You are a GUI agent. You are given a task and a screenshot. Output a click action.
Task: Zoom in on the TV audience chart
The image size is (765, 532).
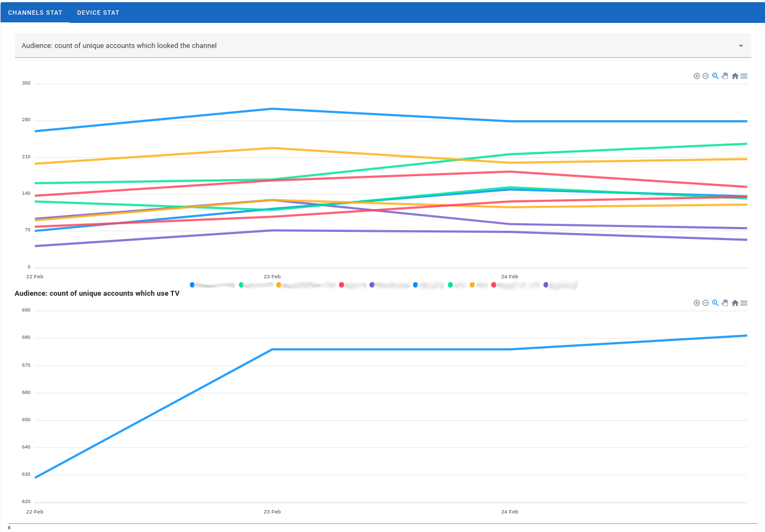tap(697, 303)
